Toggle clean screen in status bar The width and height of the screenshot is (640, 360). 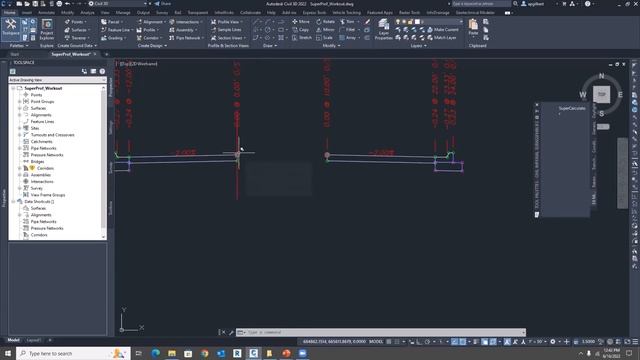627,342
